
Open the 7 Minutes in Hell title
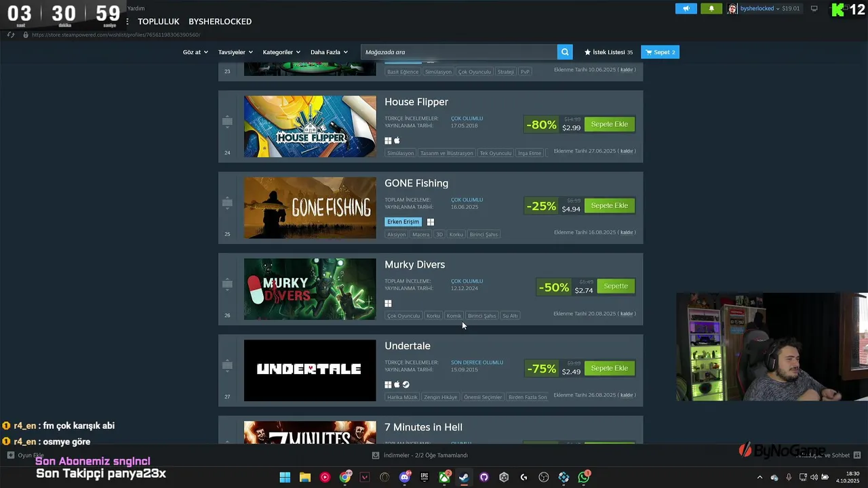(423, 427)
